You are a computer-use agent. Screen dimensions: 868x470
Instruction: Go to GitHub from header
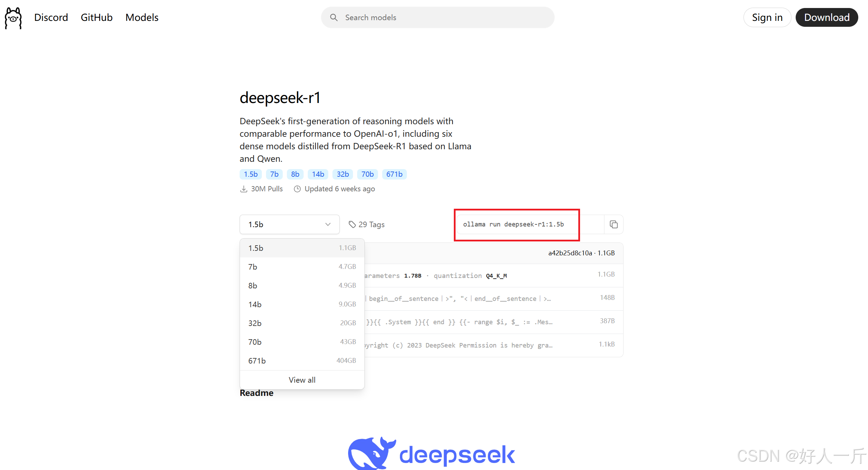pos(96,17)
